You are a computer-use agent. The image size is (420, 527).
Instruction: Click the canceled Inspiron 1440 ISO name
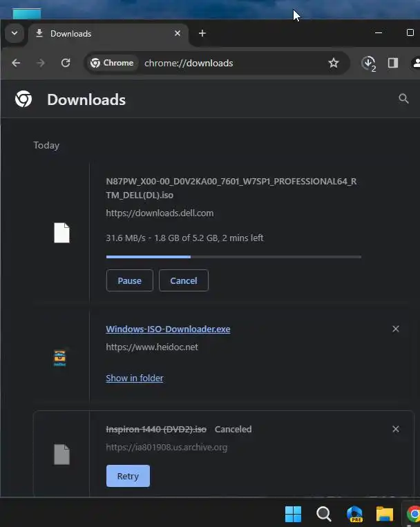[156, 429]
